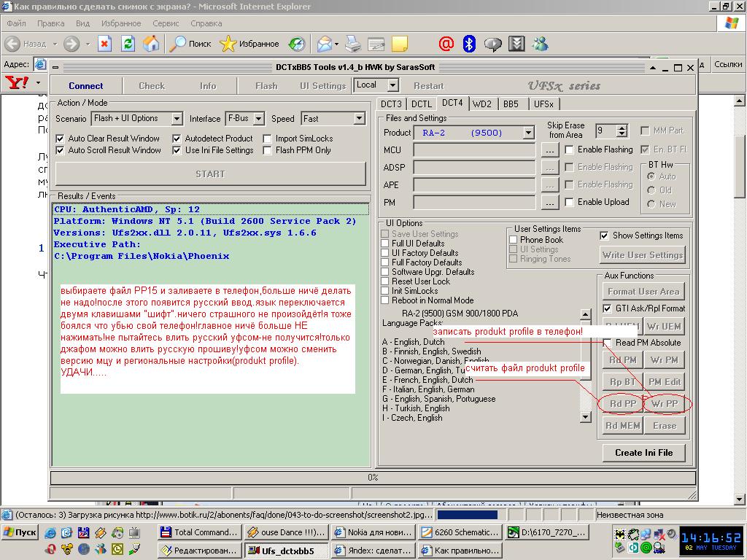This screenshot has height=560, width=747.
Task: Open the Product RA-2 (9500) dropdown
Action: point(528,133)
